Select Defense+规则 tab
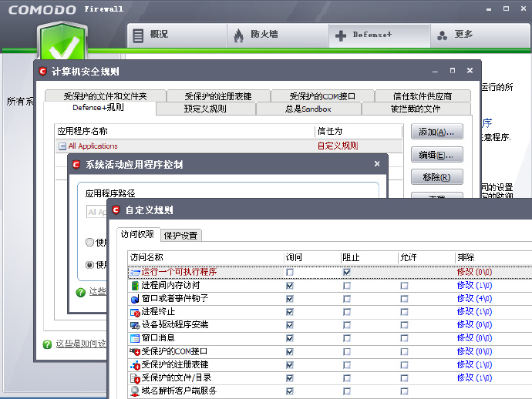 pyautogui.click(x=99, y=108)
